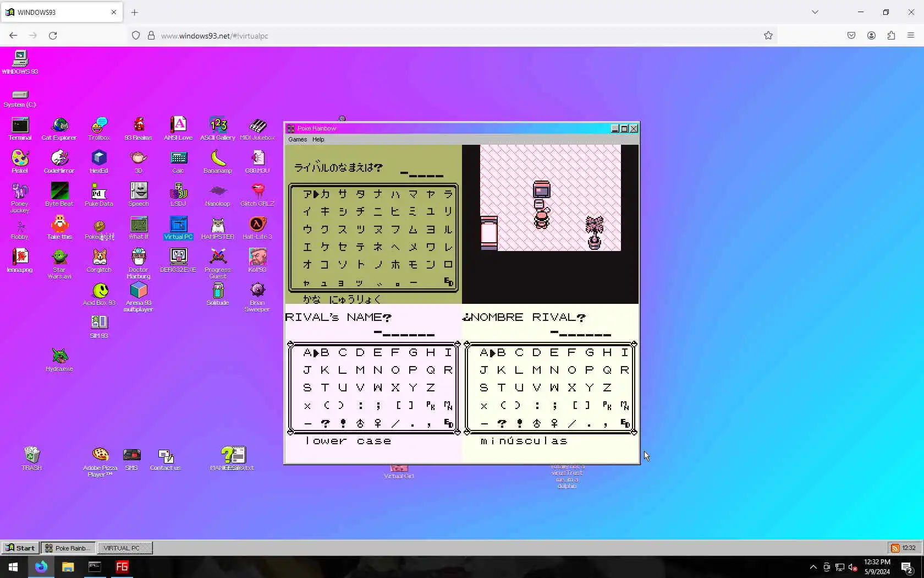Viewport: 924px width, 578px height.
Task: Click the 'RIVAL's NAME?' prompt text
Action: point(338,317)
